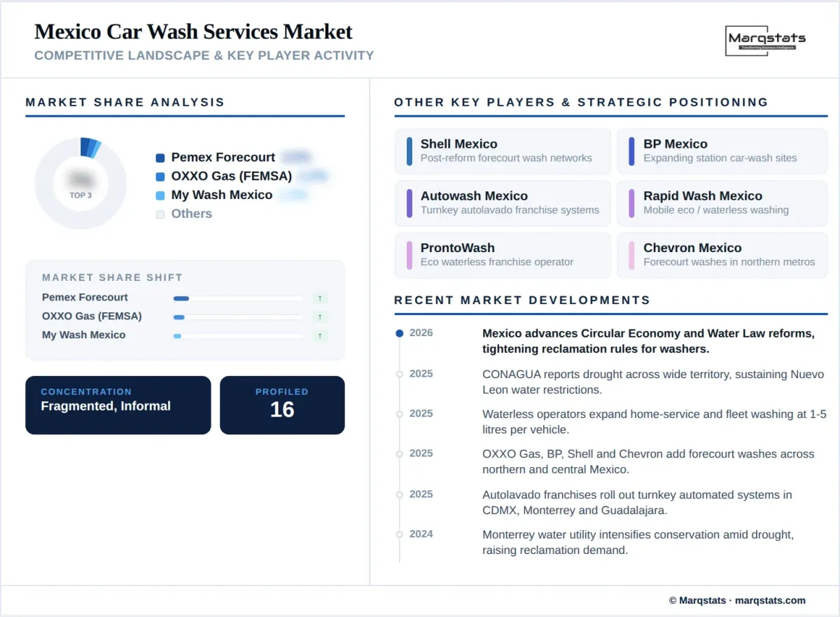The image size is (840, 617).
Task: Click the Marqstats logo
Action: click(x=766, y=41)
